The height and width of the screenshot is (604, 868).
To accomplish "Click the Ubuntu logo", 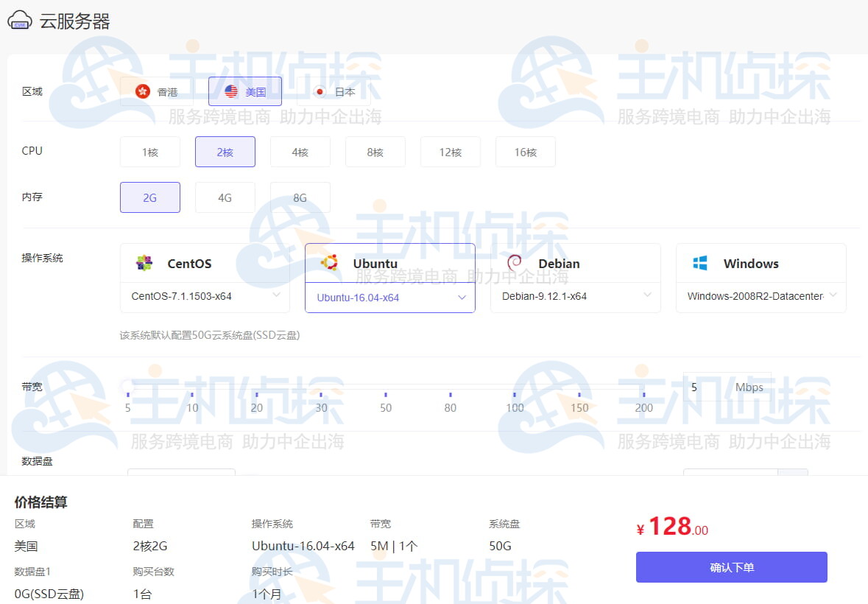I will click(x=331, y=263).
